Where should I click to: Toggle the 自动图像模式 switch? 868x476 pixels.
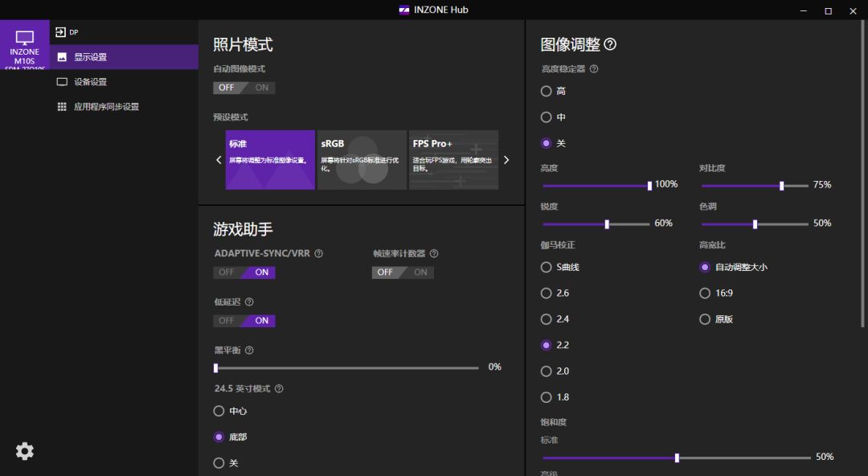pyautogui.click(x=244, y=88)
